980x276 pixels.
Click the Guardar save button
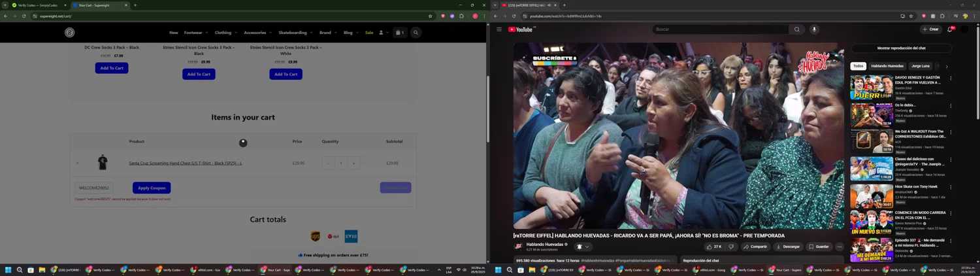tap(819, 247)
